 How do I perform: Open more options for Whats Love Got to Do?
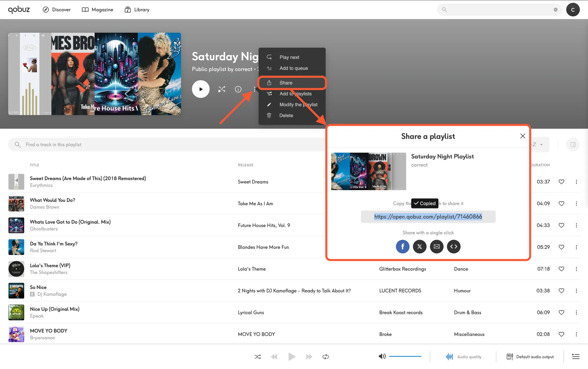576,225
